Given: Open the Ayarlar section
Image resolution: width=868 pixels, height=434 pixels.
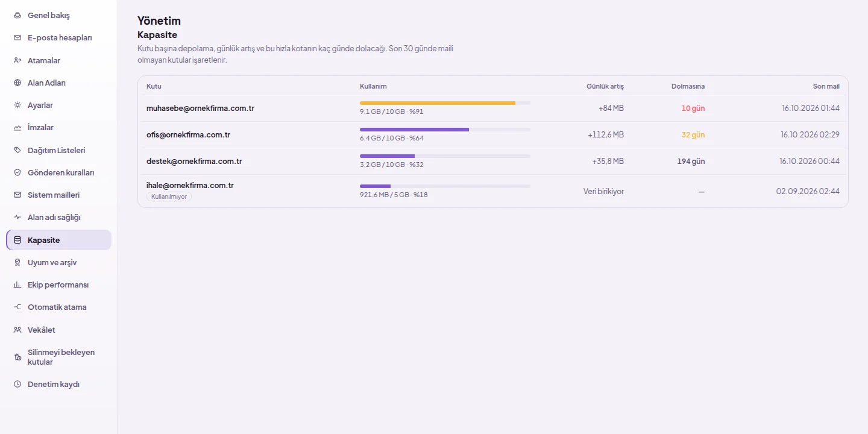Looking at the screenshot, I should 59,105.
